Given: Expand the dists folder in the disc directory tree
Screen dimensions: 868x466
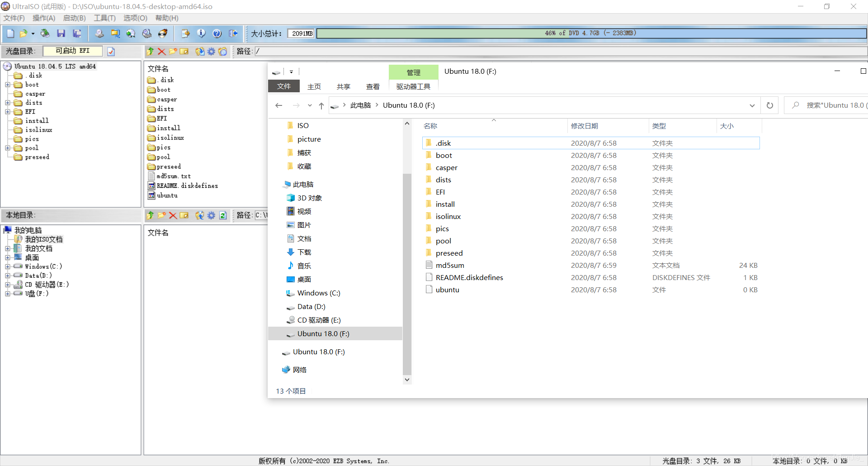Looking at the screenshot, I should pyautogui.click(x=8, y=103).
